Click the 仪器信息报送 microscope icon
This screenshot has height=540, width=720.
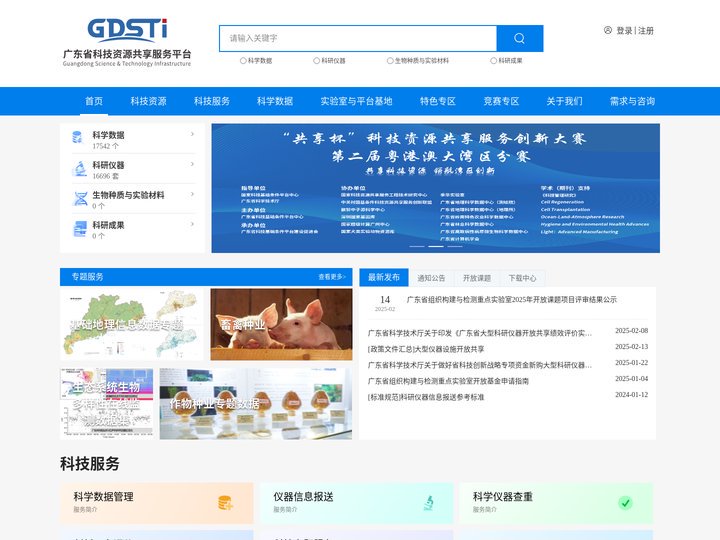(429, 503)
